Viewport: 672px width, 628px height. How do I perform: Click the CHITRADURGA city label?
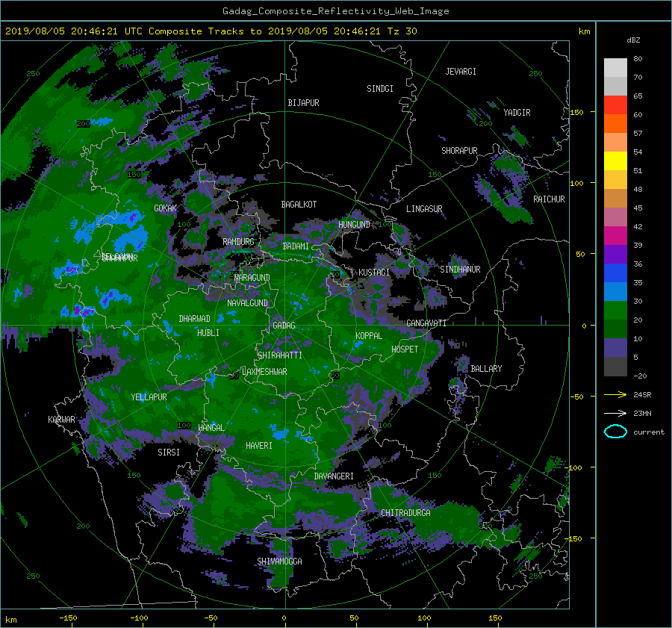(x=405, y=513)
